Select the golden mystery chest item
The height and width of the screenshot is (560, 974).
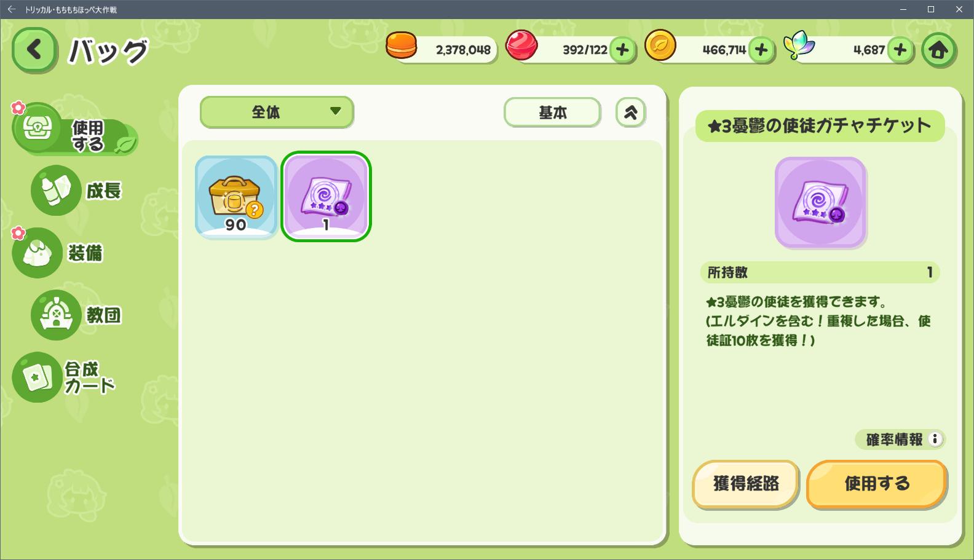pyautogui.click(x=236, y=197)
